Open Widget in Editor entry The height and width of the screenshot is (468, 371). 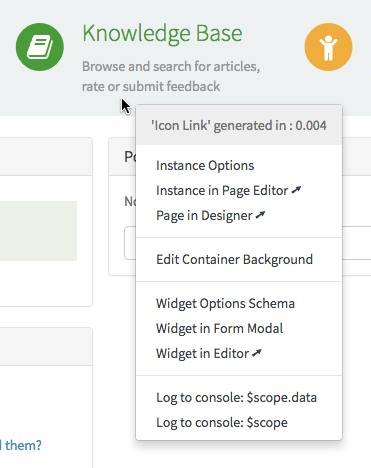[209, 354]
